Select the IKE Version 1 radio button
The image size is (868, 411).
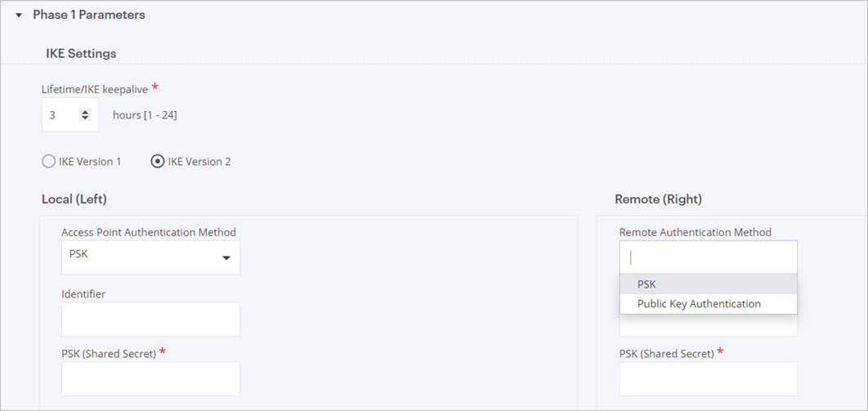tap(48, 162)
